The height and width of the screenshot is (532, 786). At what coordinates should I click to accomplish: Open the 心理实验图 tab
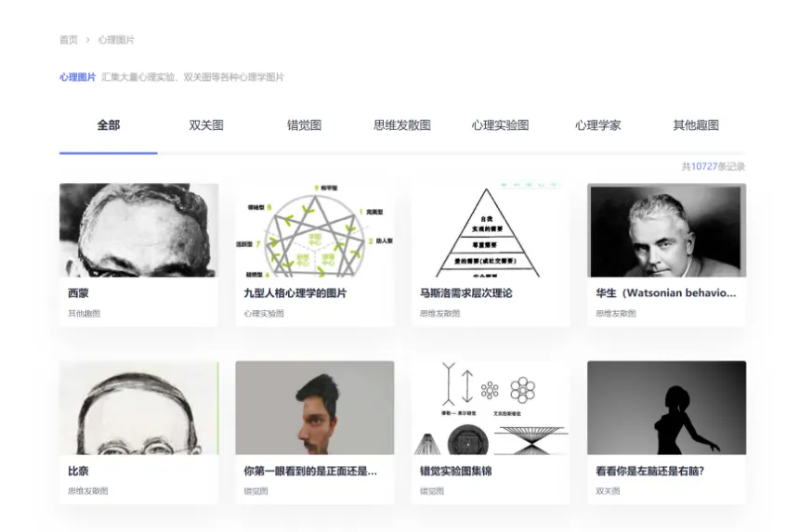(x=500, y=125)
